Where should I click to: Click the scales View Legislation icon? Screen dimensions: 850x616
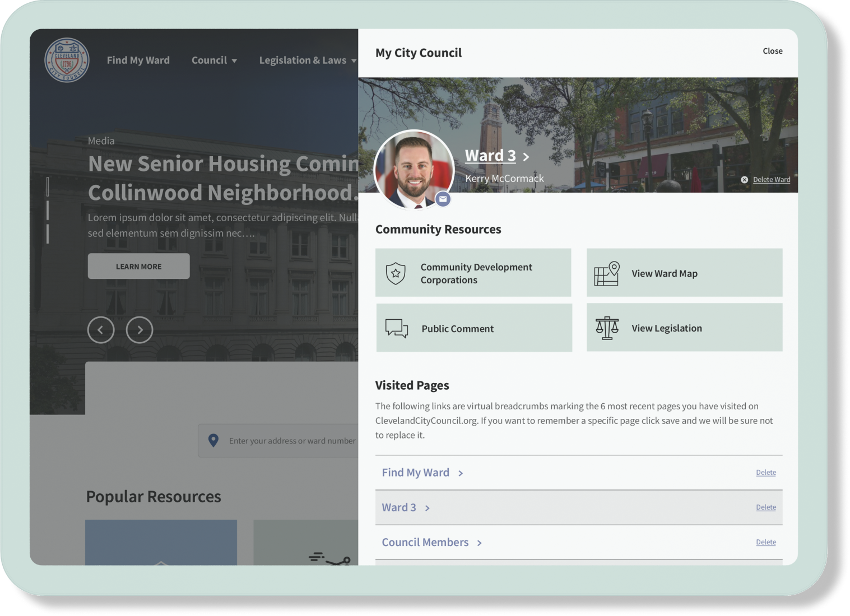coord(607,328)
